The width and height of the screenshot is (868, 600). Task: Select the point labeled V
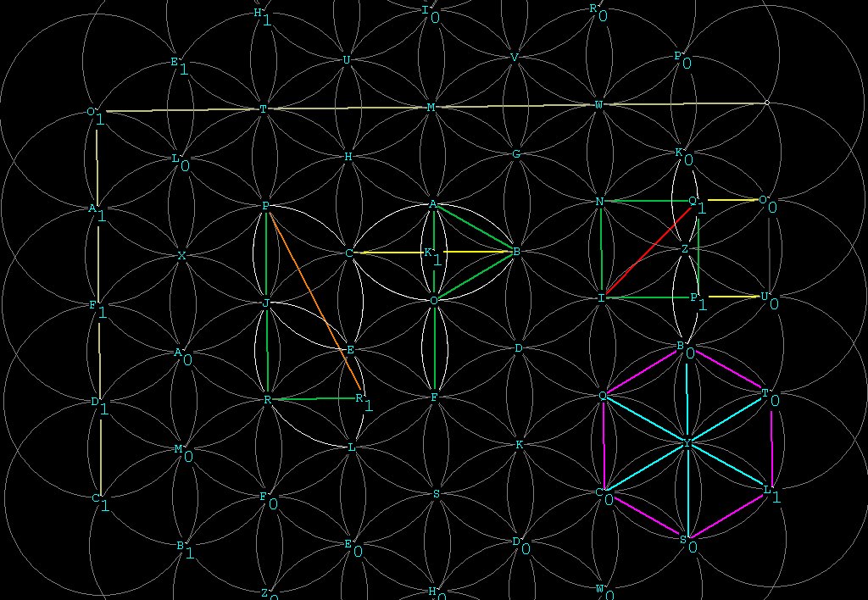click(515, 58)
